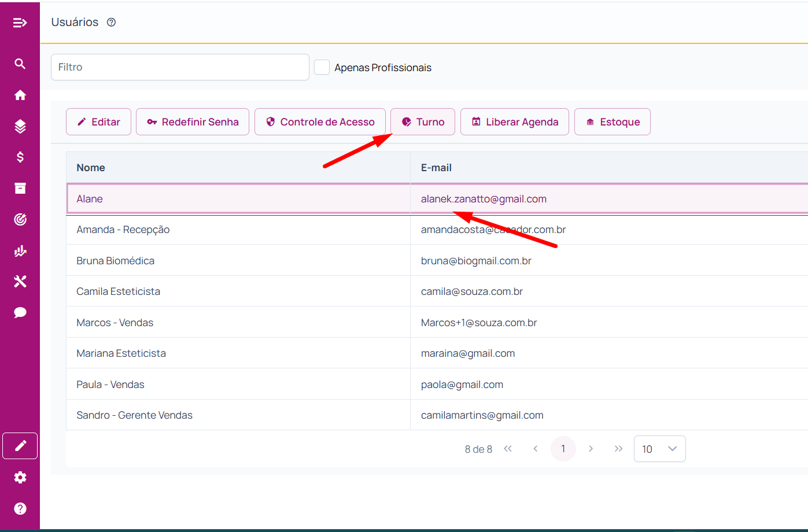Select the Bruna Biomédica user row

pyautogui.click(x=116, y=261)
